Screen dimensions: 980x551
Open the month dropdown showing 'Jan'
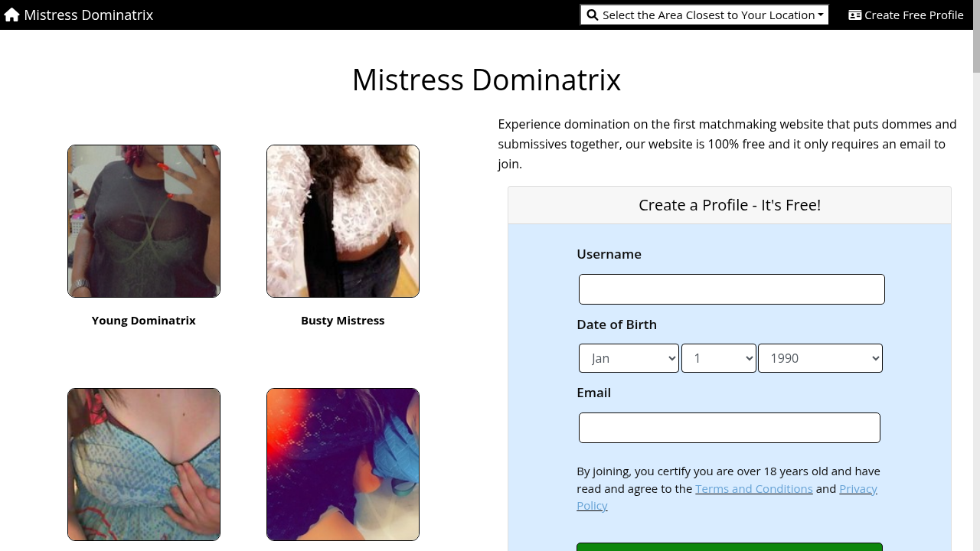(x=628, y=358)
